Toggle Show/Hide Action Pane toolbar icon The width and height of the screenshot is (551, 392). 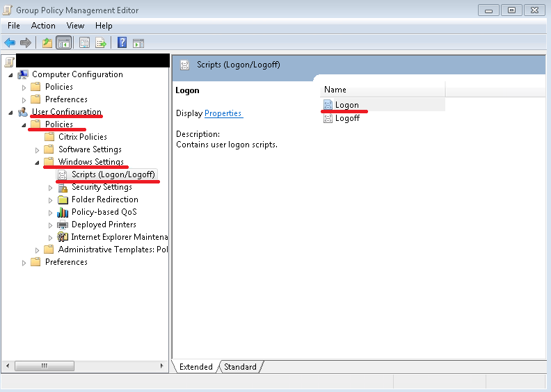tap(138, 43)
